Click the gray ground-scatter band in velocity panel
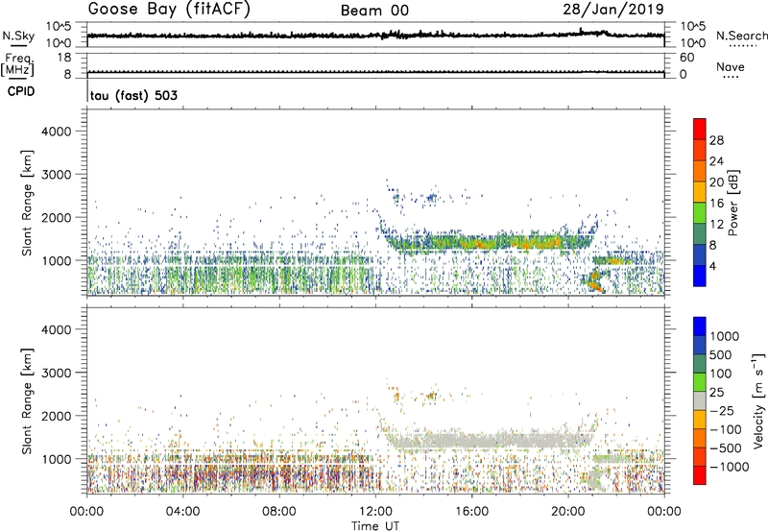Screen dimensions: 768x532 [490, 440]
